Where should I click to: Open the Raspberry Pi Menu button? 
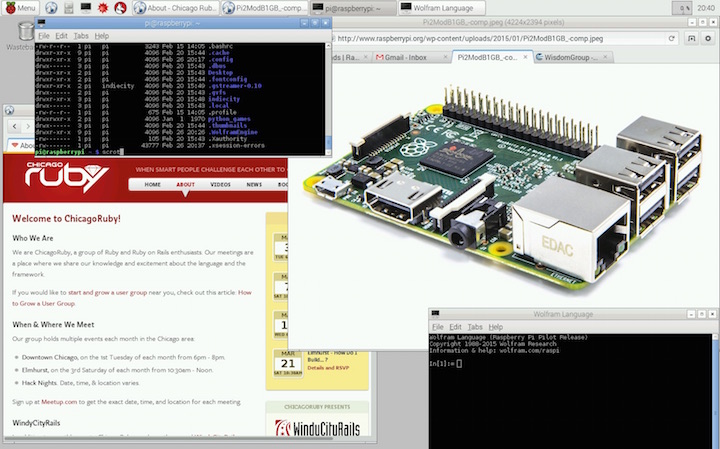click(x=20, y=8)
